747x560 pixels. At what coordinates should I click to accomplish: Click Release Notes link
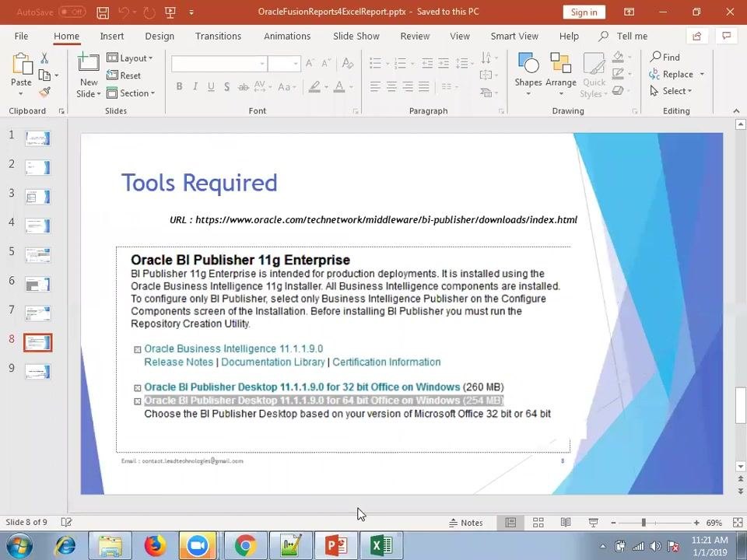[x=179, y=362]
